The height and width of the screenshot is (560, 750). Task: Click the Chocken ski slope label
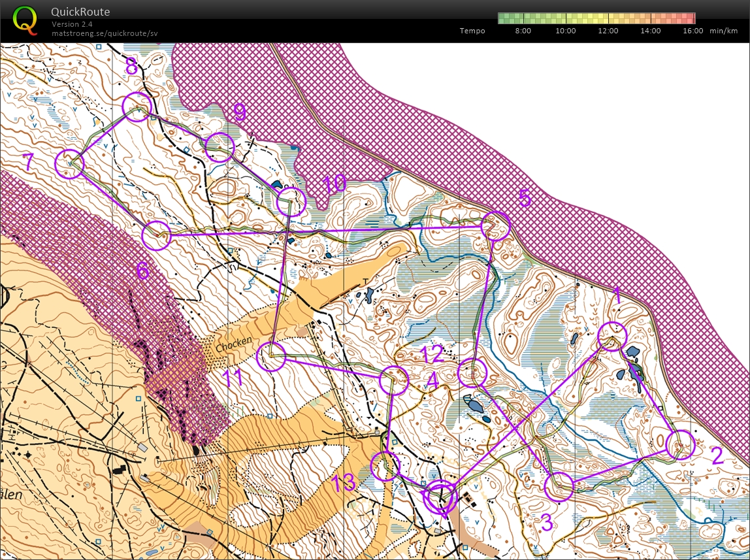tap(234, 343)
